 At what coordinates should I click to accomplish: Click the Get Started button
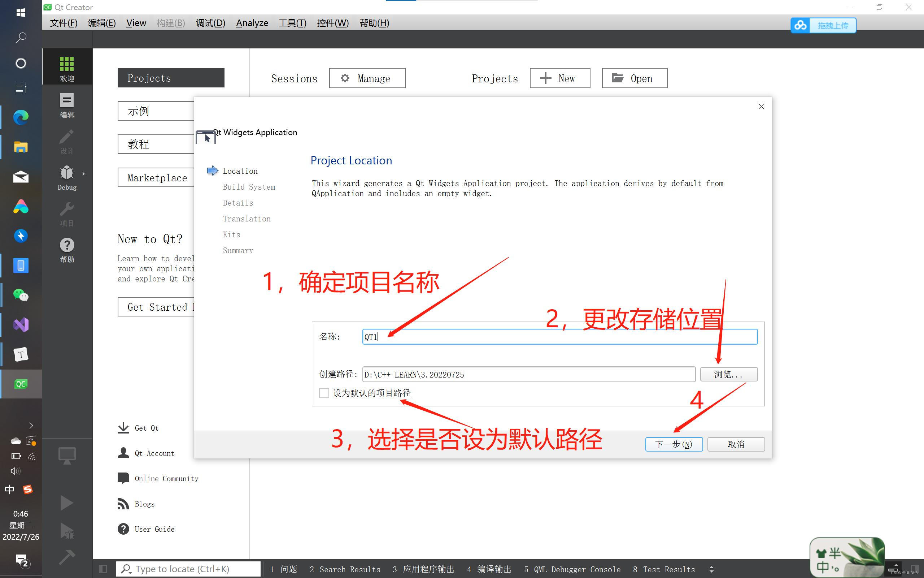(x=156, y=307)
